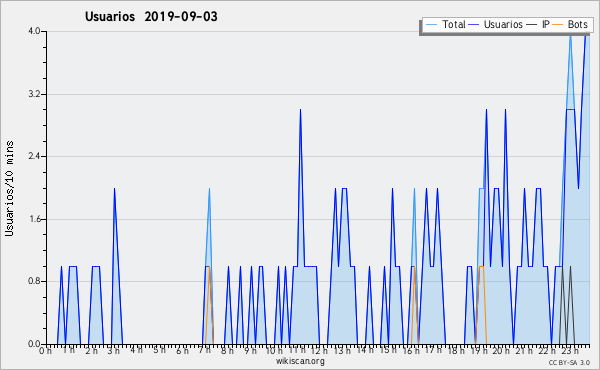Click the y-axis value 0.0
600x370 pixels.
click(34, 344)
